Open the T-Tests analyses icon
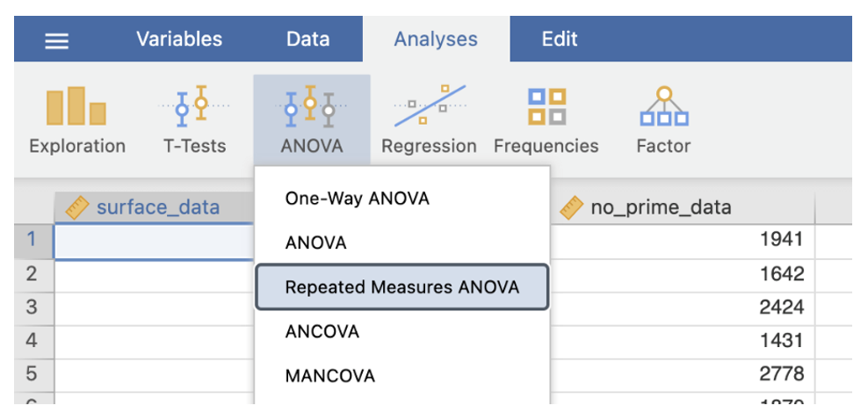 [x=194, y=121]
